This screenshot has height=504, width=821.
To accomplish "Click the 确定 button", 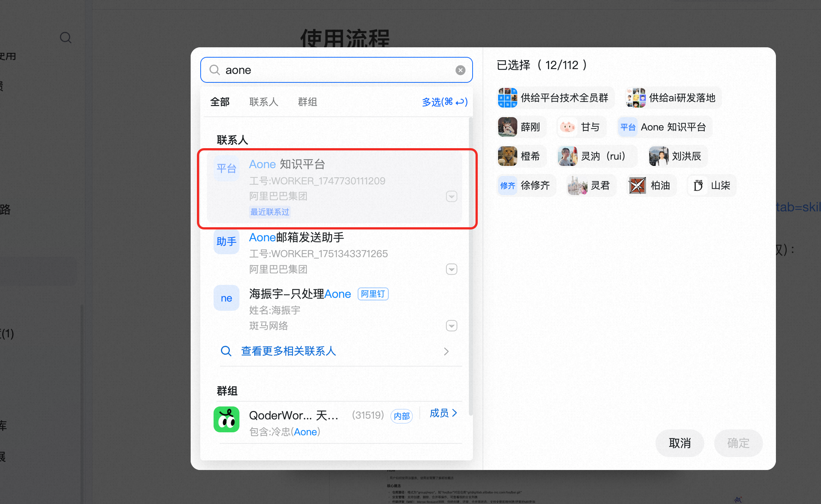I will tap(738, 443).
